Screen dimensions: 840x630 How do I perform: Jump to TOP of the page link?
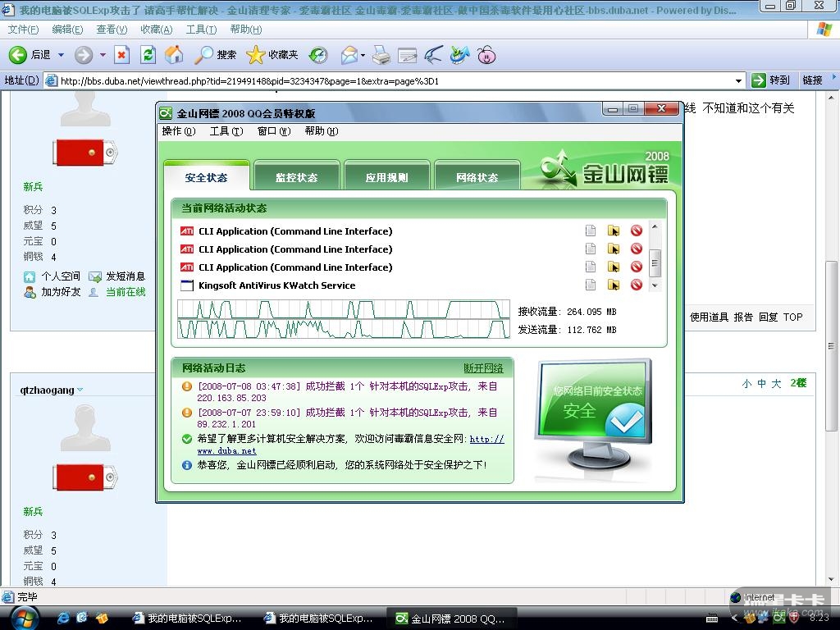[x=793, y=317]
